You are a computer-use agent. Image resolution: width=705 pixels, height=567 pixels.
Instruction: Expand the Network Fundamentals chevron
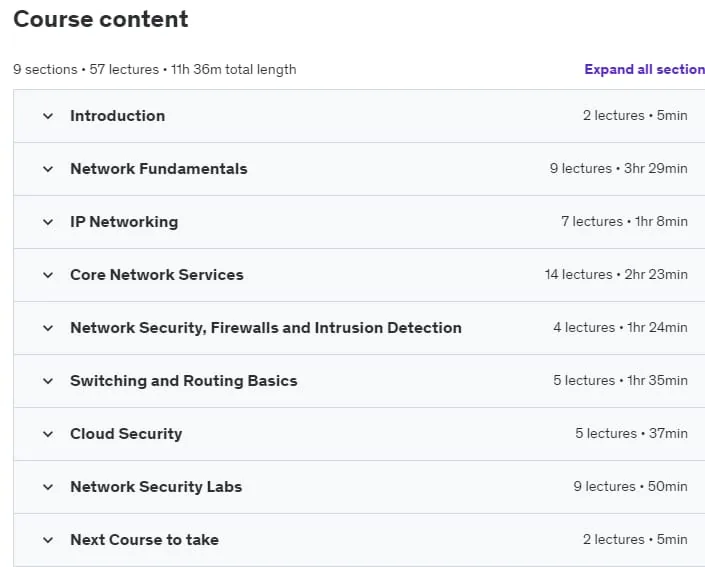pyautogui.click(x=48, y=169)
